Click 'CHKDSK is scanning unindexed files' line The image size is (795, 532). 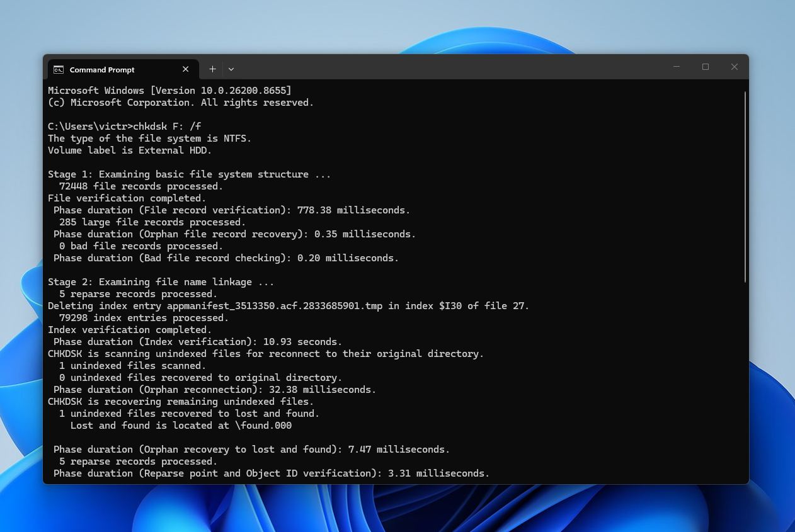click(x=266, y=354)
